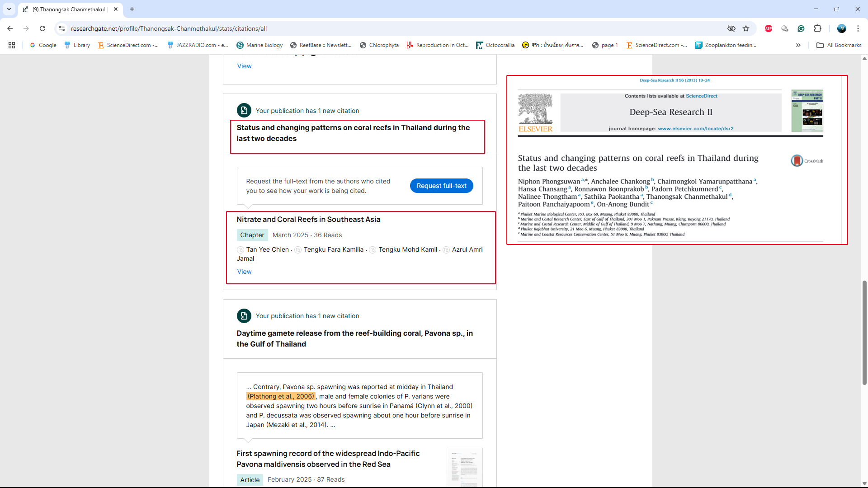Image resolution: width=868 pixels, height=488 pixels.
Task: Expand hidden bookmarks with double chevron
Action: [798, 45]
